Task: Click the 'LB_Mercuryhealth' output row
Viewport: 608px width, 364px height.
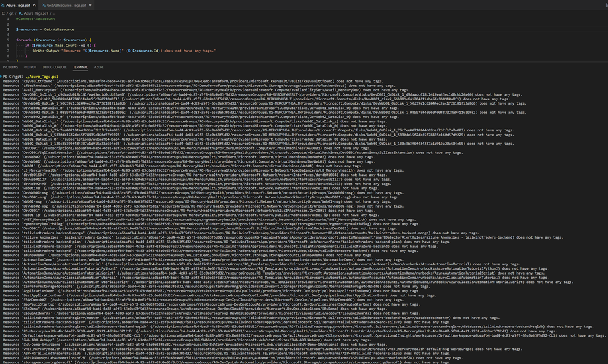Action: 203,170
